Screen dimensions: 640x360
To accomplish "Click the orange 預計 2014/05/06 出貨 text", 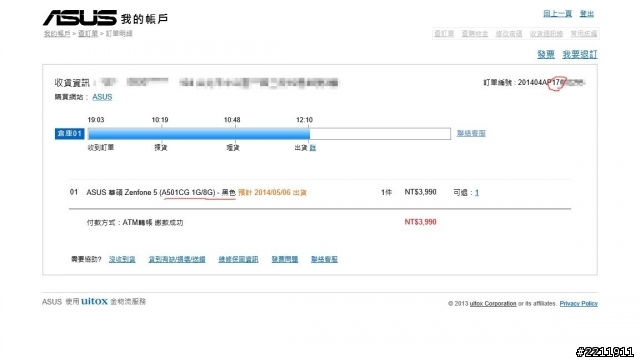I will point(272,192).
